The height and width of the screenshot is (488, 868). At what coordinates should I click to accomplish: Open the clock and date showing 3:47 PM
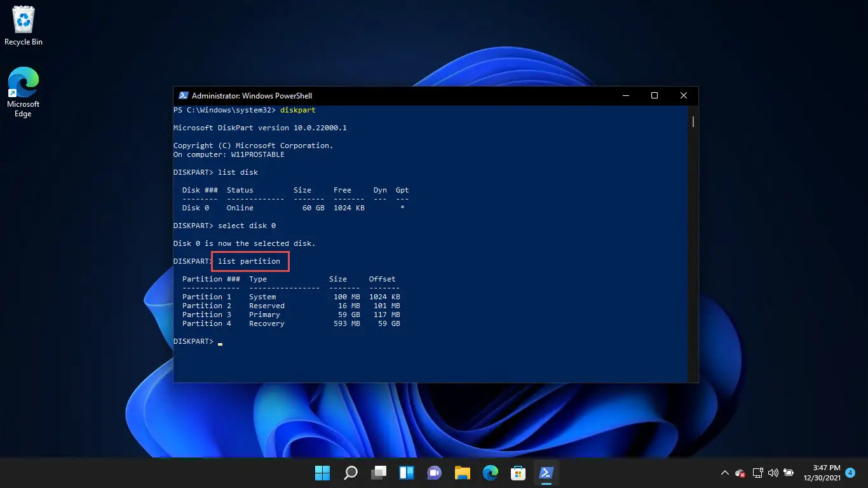(822, 473)
